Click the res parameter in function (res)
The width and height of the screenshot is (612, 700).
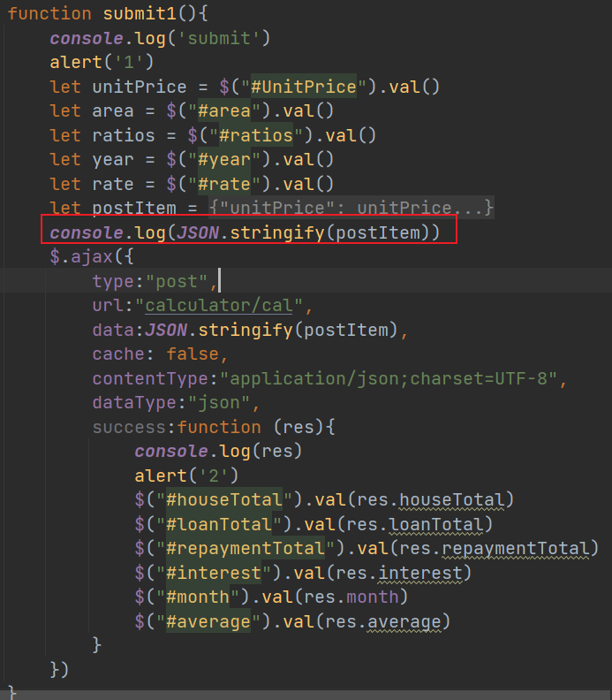[x=298, y=427]
